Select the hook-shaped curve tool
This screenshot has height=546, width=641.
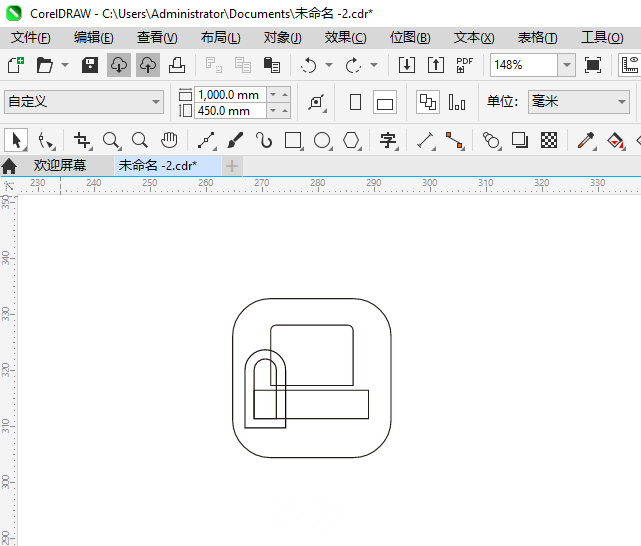click(x=264, y=141)
